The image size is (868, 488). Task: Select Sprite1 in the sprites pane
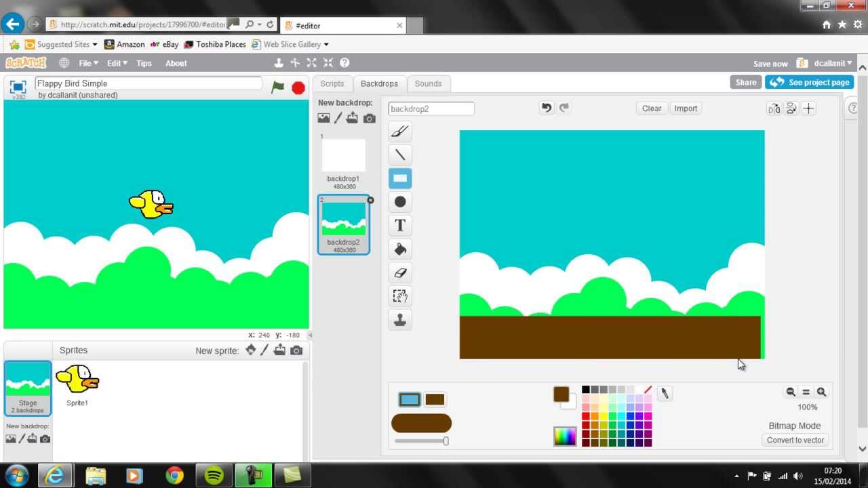tap(77, 384)
